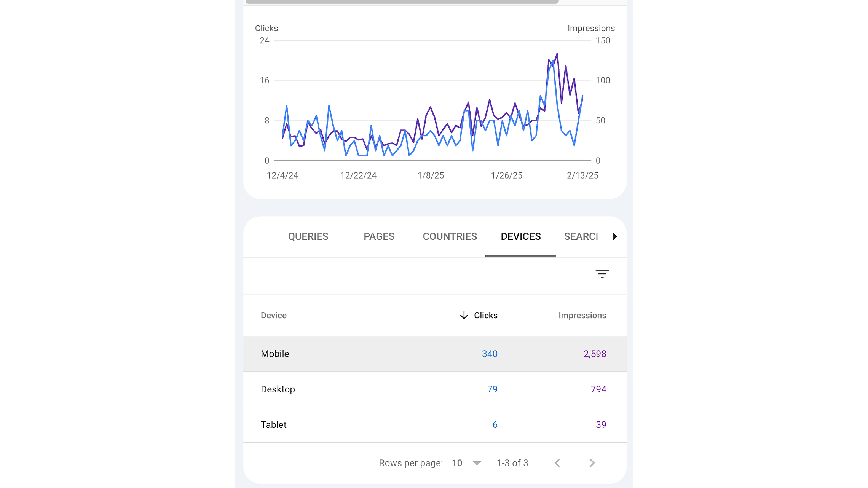Switch to the Pages tab
This screenshot has height=488, width=868.
click(379, 236)
